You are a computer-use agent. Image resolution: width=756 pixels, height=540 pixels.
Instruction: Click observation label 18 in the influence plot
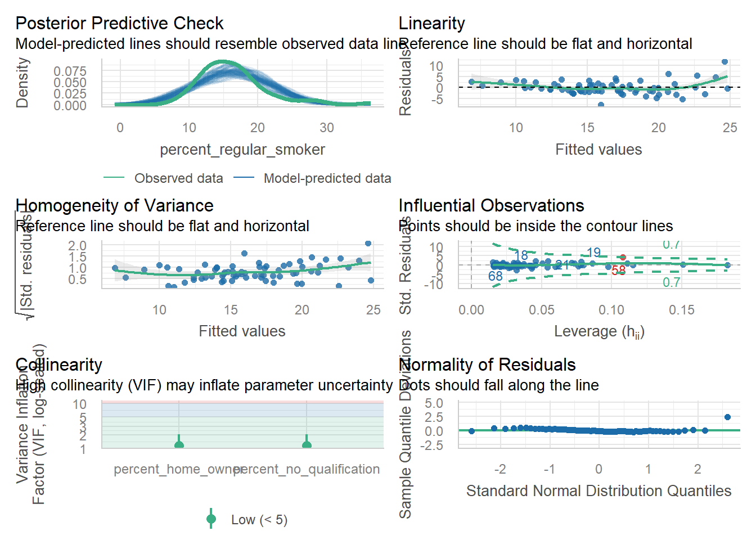[521, 255]
